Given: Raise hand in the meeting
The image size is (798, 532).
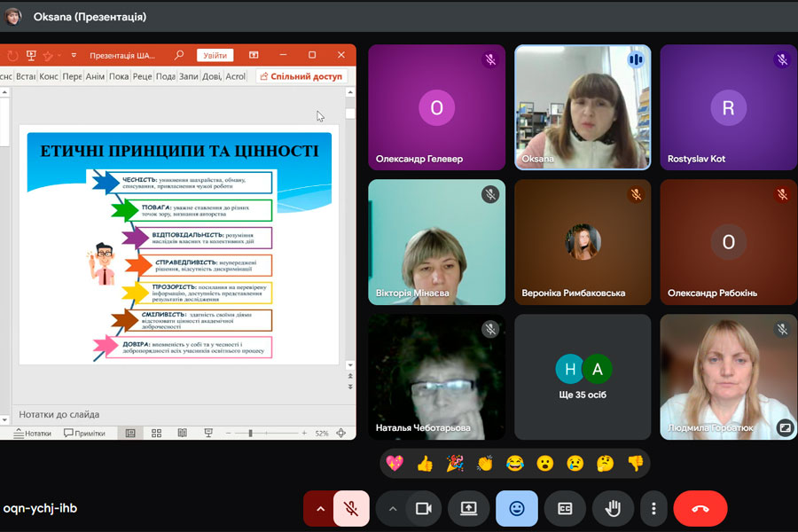Looking at the screenshot, I should coord(613,508).
